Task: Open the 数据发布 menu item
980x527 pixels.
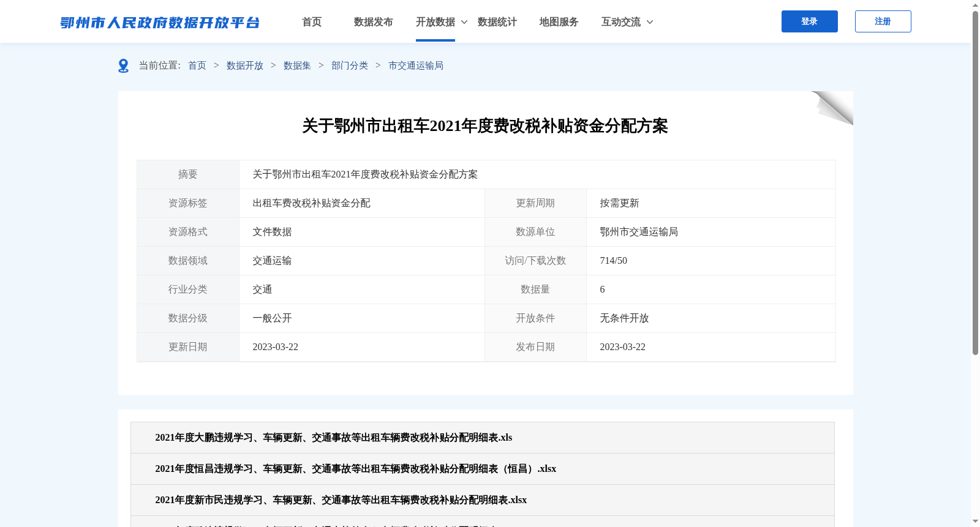Action: [x=373, y=22]
